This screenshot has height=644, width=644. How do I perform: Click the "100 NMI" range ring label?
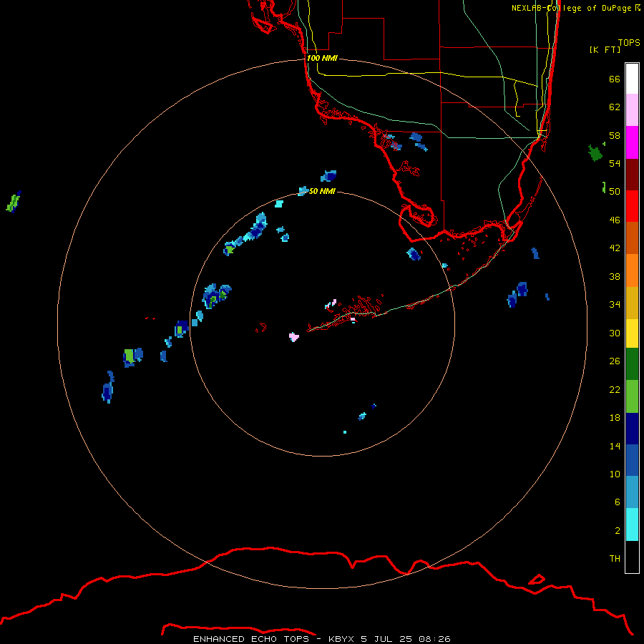pyautogui.click(x=322, y=58)
